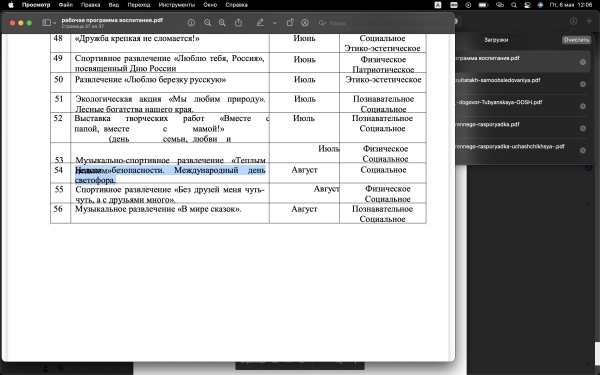Show dogovor-Tubyanskaya-OOSH.pdf in Finder
The width and height of the screenshot is (600, 375).
583,106
